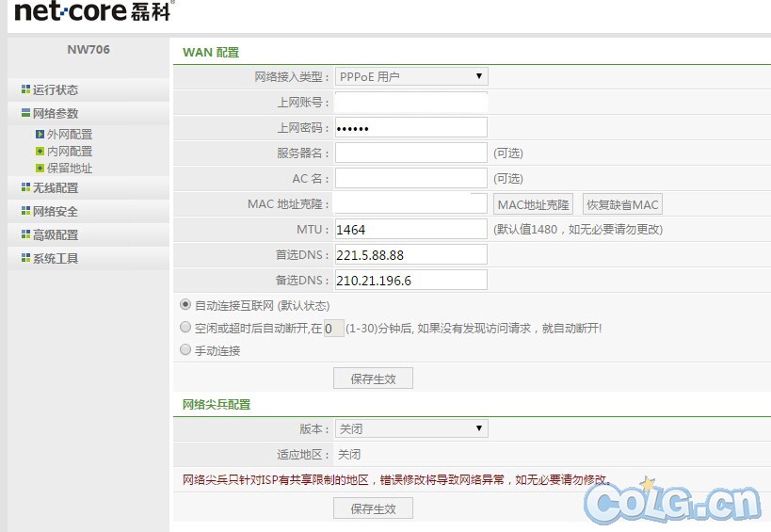Screen dimensions: 771x532
Task: Expand the 无线配置 menu
Action: (55, 187)
